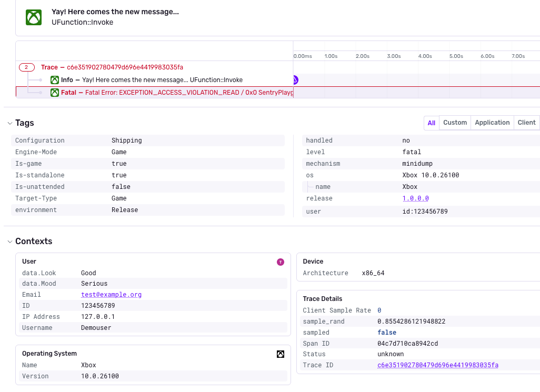Click the Xbox icon on the Fatal trace row

(54, 93)
